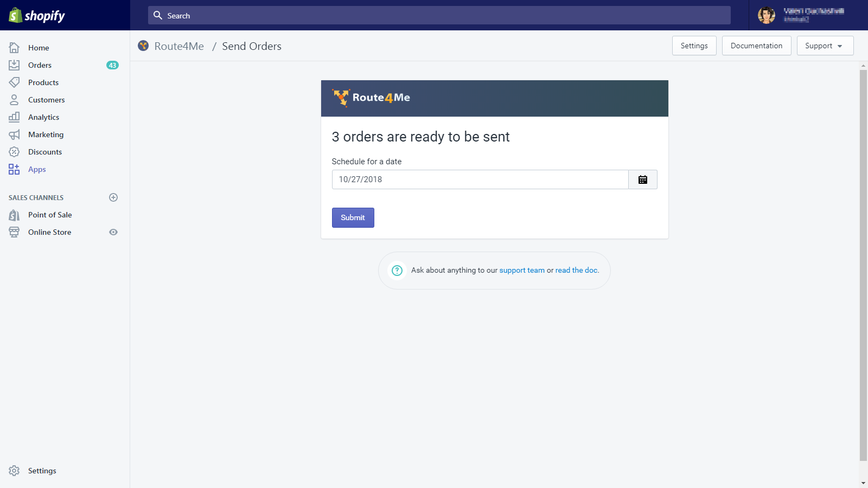View Online Store via eye icon
This screenshot has width=868, height=488.
click(113, 232)
